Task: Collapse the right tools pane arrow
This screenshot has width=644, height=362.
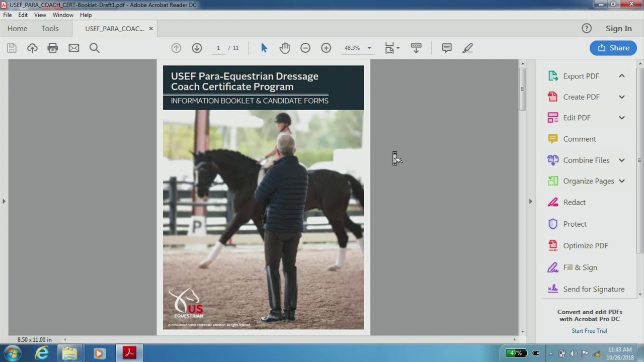Action: coord(530,201)
